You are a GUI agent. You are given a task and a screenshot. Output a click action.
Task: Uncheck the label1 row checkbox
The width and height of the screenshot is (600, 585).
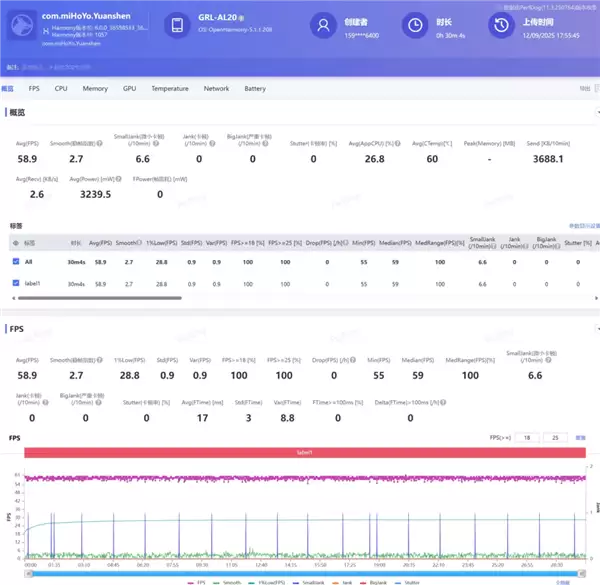point(15,284)
